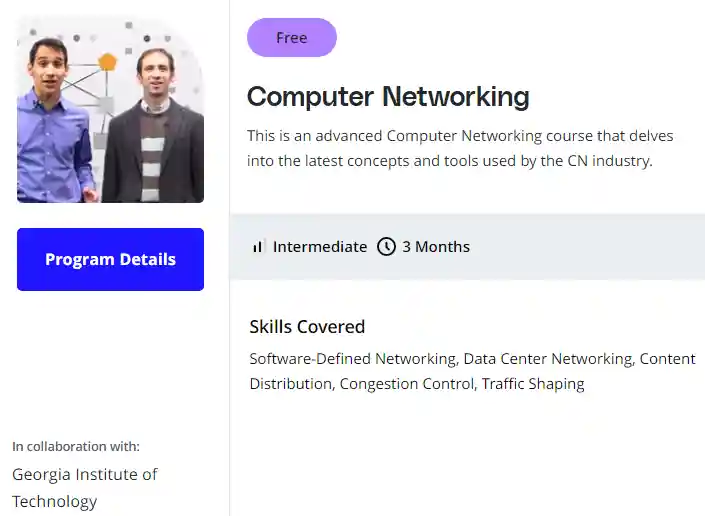Click the In collaboration with label
This screenshot has height=516, width=705.
coord(76,446)
